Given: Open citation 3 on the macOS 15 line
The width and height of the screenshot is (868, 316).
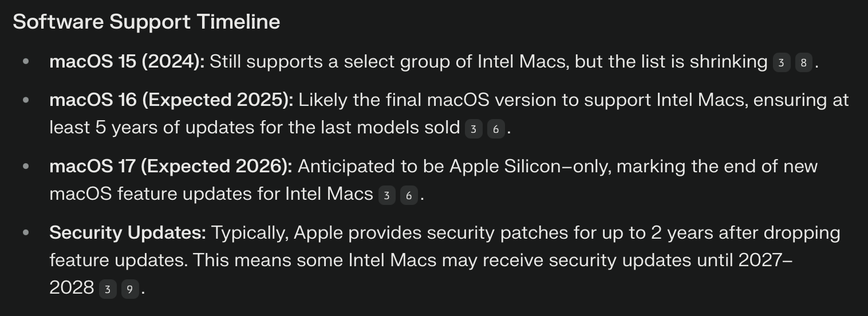Looking at the screenshot, I should coord(781,62).
